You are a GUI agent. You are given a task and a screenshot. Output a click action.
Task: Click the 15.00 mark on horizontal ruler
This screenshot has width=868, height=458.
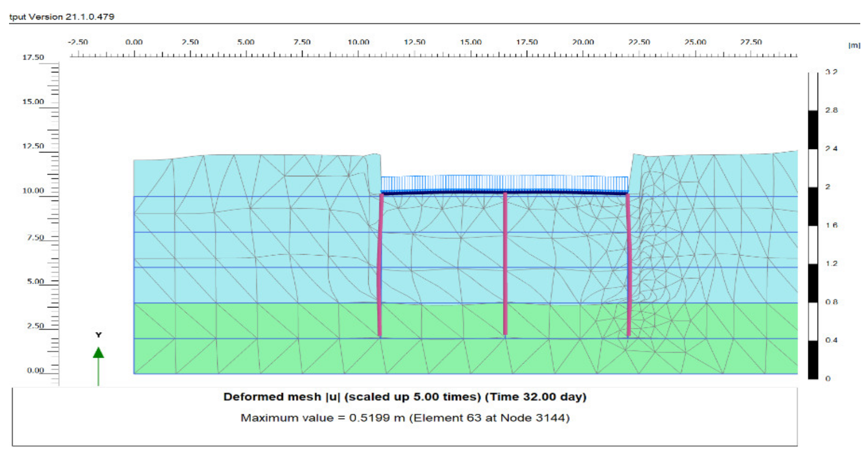click(x=471, y=42)
